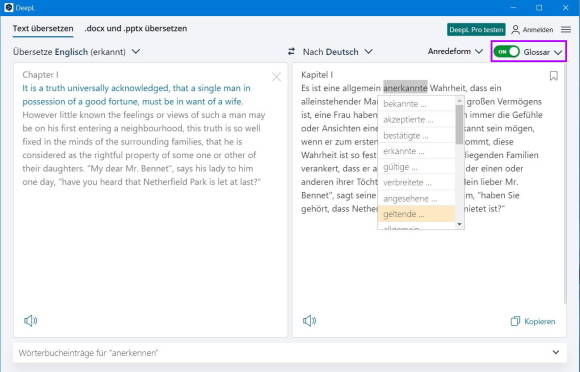Click the copy icon beside Kopieren

[515, 321]
